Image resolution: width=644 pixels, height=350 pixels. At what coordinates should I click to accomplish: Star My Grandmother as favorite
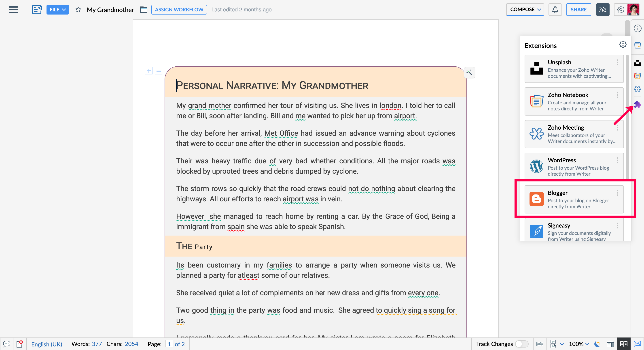coord(78,9)
